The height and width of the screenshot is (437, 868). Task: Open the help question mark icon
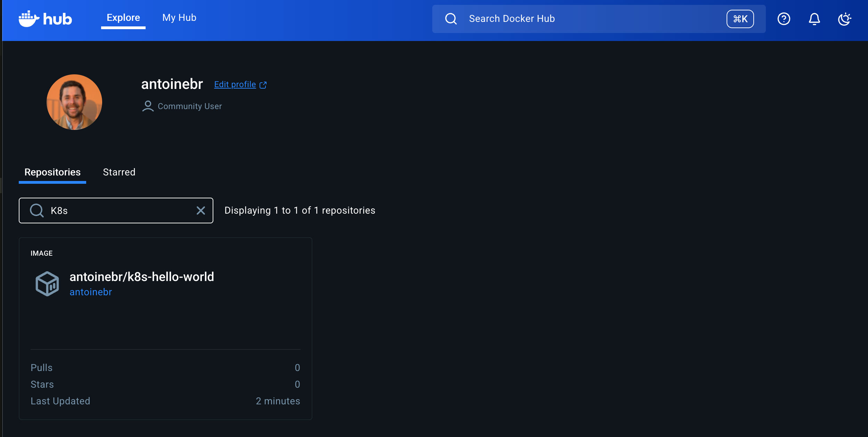coord(784,19)
